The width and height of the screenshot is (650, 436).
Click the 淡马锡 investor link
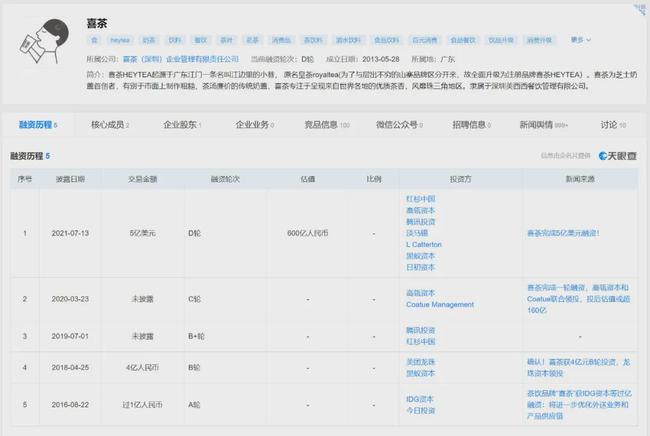click(417, 233)
